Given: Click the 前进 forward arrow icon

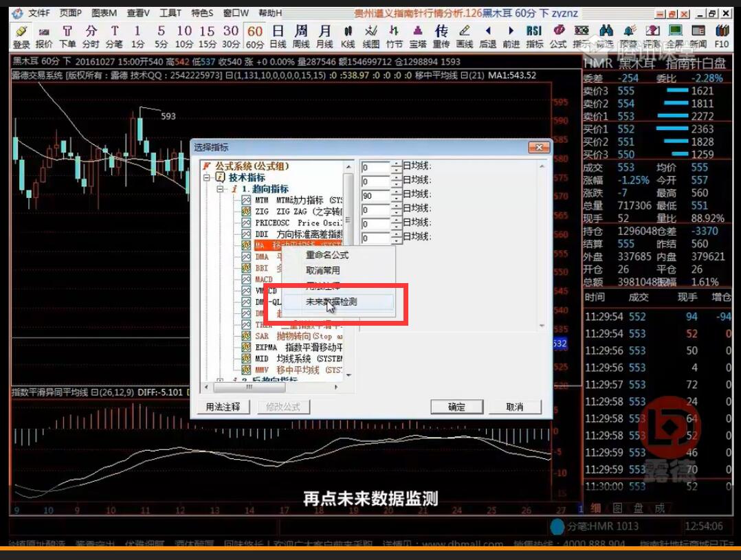Looking at the screenshot, I should point(511,36).
